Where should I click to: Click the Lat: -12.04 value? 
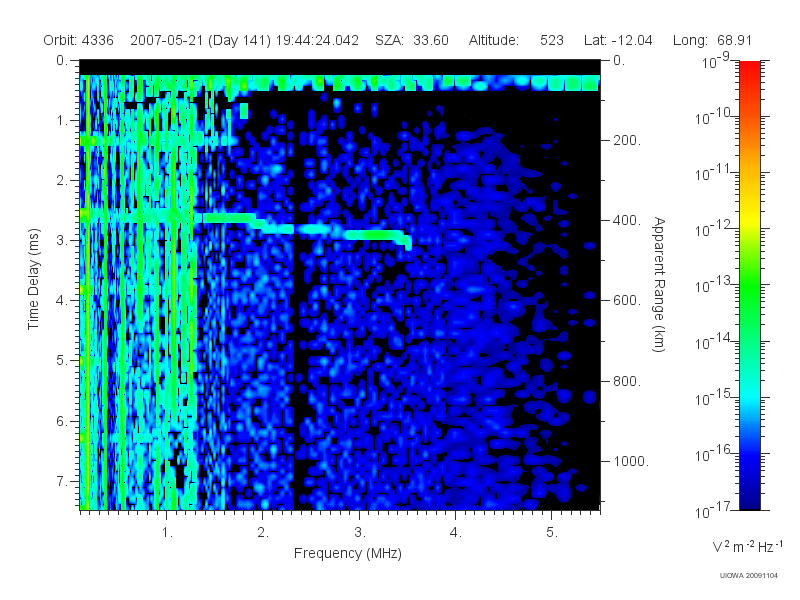click(x=618, y=40)
